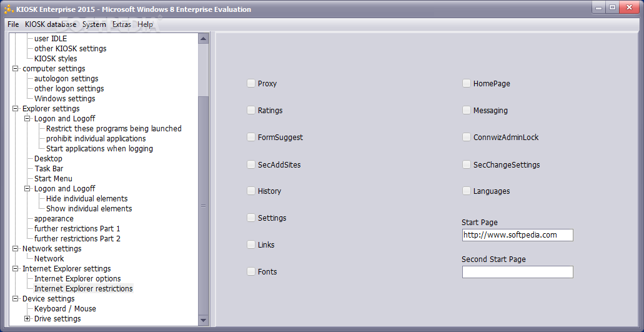
Task: Open KIOSK styles tree item
Action: pyautogui.click(x=56, y=59)
